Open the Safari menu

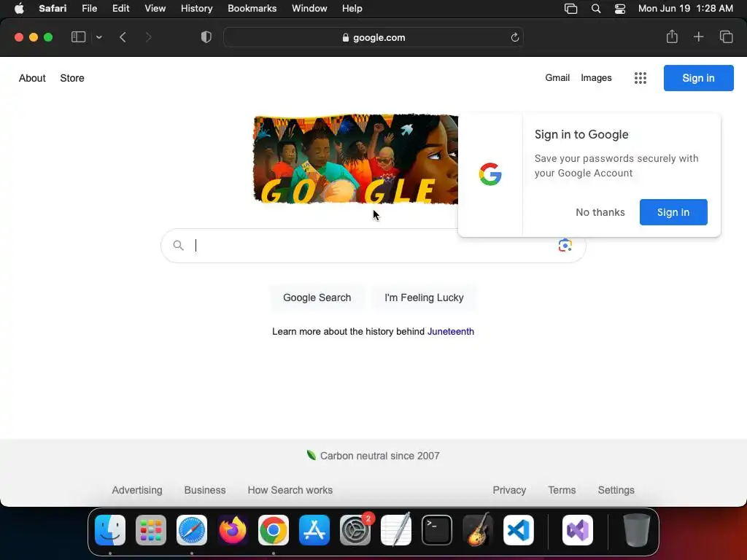(x=53, y=9)
